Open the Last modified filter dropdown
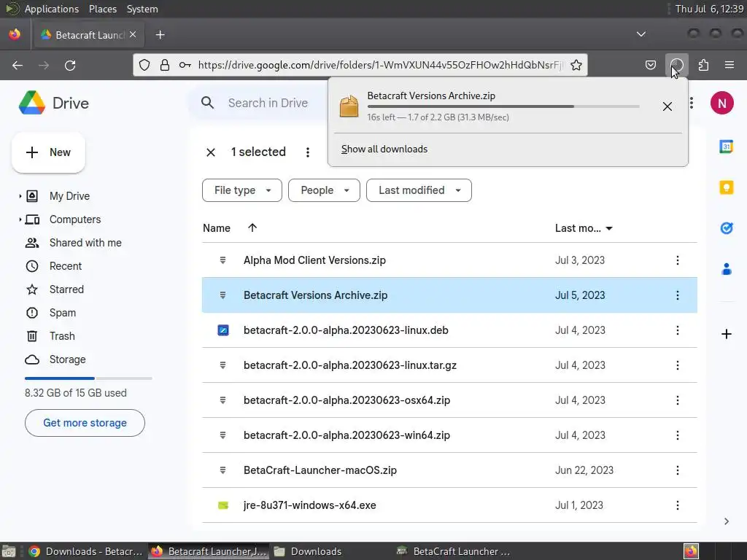This screenshot has height=560, width=747. click(x=419, y=190)
